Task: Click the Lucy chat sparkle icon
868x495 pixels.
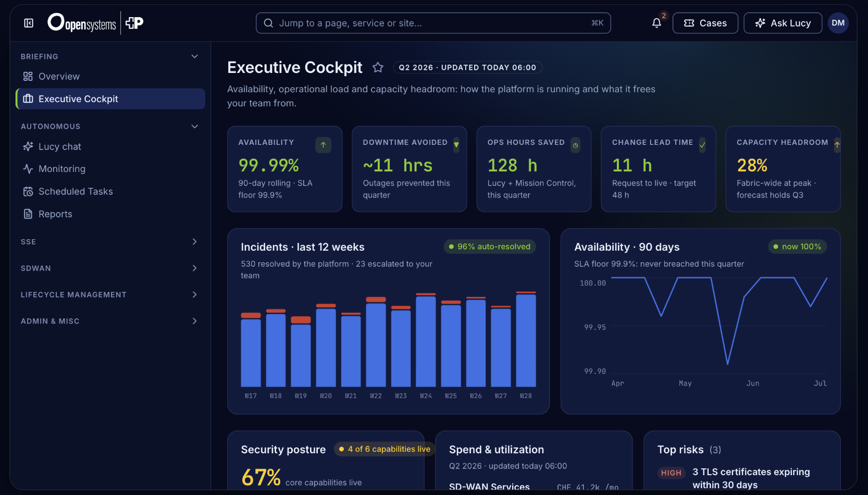Action: pyautogui.click(x=28, y=146)
